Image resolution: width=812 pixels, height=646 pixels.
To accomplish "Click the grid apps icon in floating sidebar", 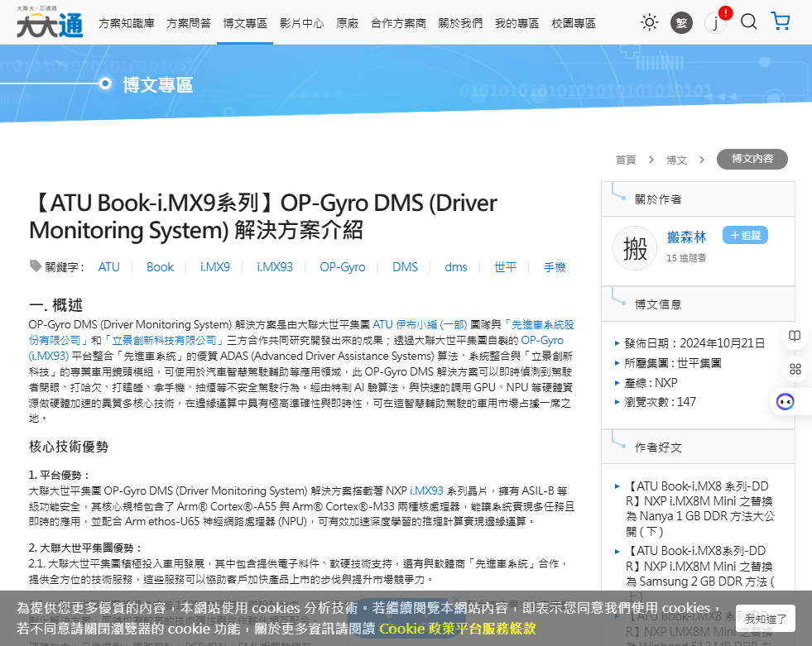I will [795, 369].
